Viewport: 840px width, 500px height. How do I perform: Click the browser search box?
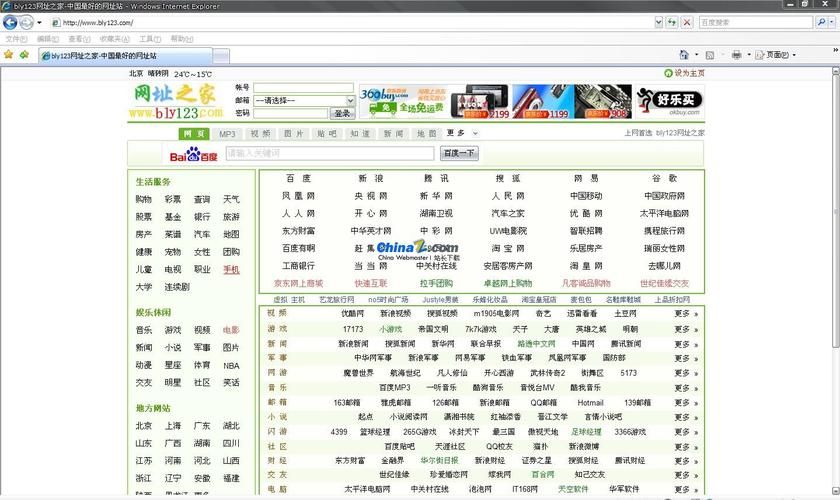pos(755,23)
